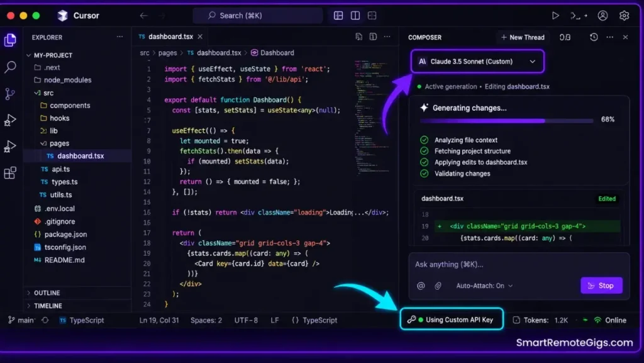Click the attach paperclip icon
The image size is (644, 363).
point(438,286)
